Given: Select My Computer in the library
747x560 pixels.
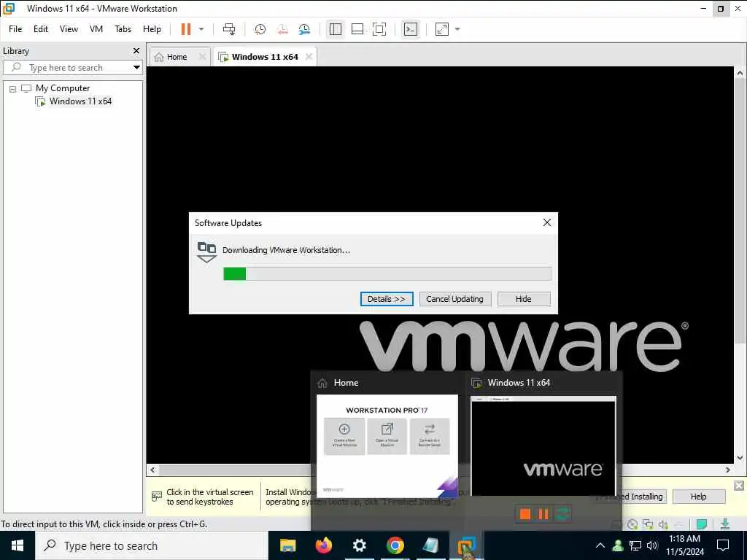Looking at the screenshot, I should click(63, 88).
